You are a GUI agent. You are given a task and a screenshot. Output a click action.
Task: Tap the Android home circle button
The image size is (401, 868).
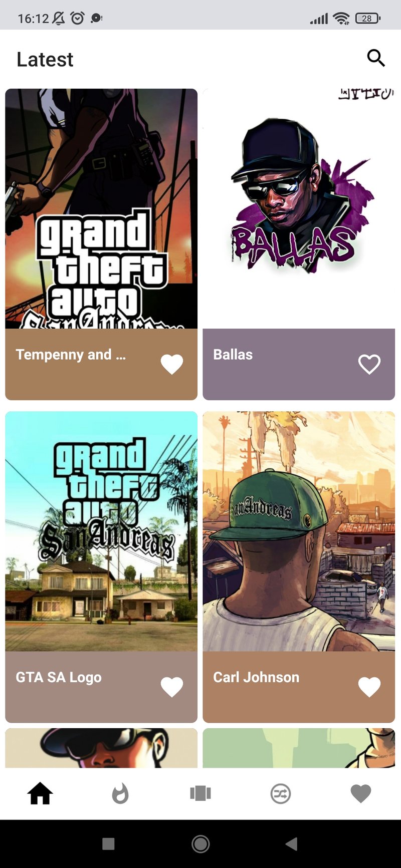[x=200, y=844]
